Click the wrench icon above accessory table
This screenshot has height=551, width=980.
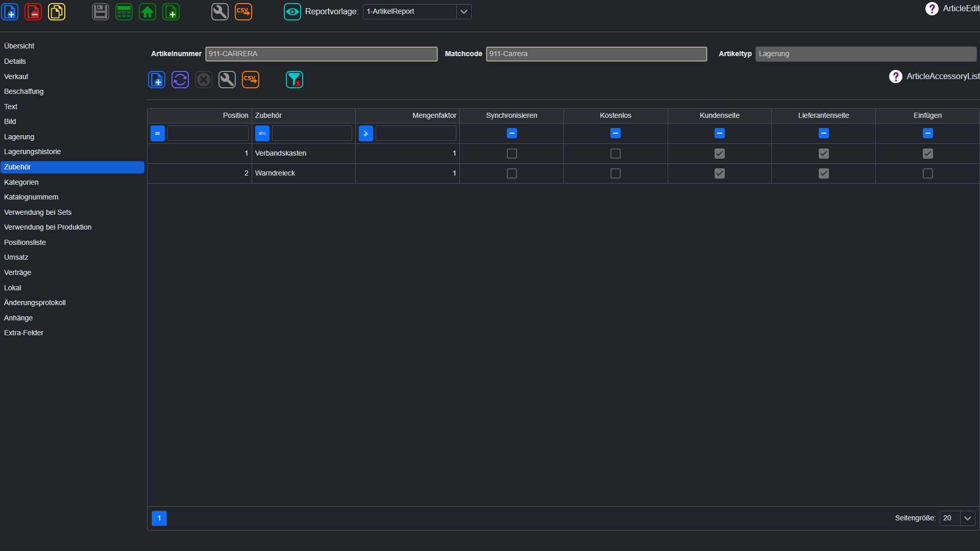(227, 80)
